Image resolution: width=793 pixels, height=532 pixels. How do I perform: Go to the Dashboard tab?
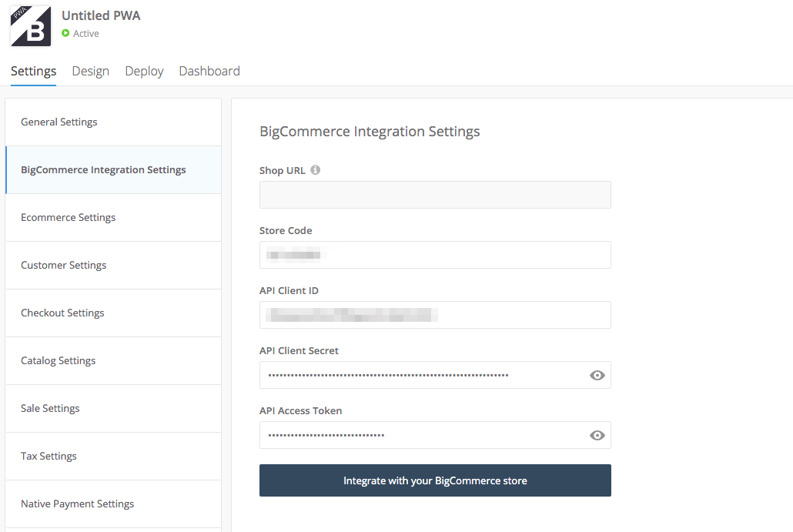(x=209, y=71)
